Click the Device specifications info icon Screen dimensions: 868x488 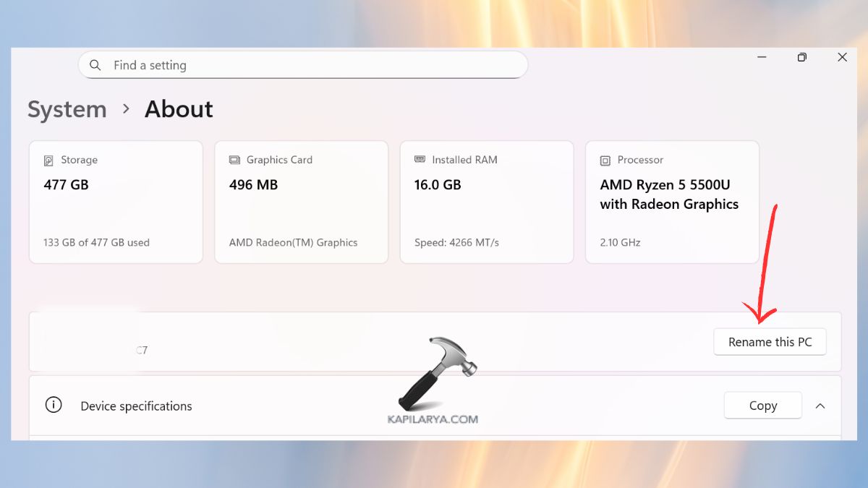(x=54, y=405)
